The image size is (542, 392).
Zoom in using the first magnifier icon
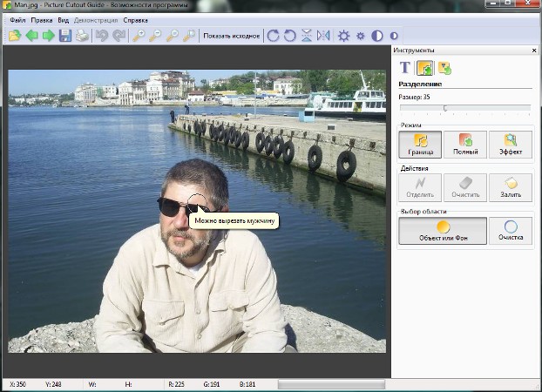point(139,36)
